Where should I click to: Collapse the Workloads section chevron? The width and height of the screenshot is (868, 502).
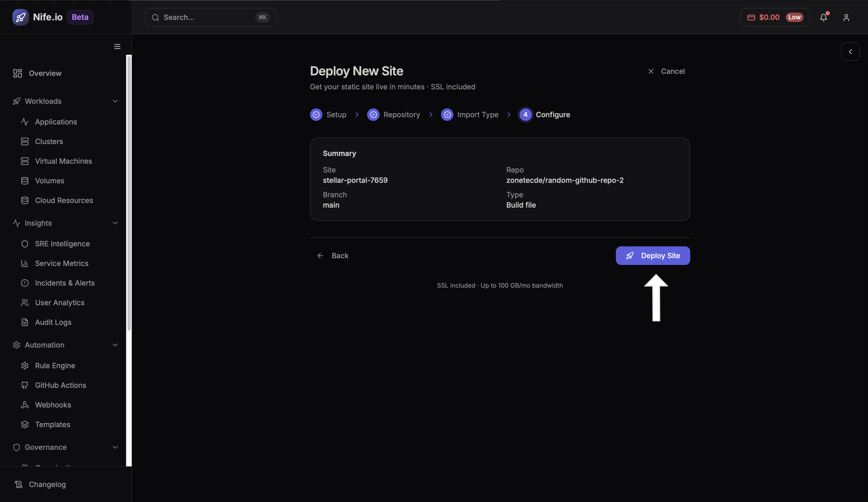point(115,101)
